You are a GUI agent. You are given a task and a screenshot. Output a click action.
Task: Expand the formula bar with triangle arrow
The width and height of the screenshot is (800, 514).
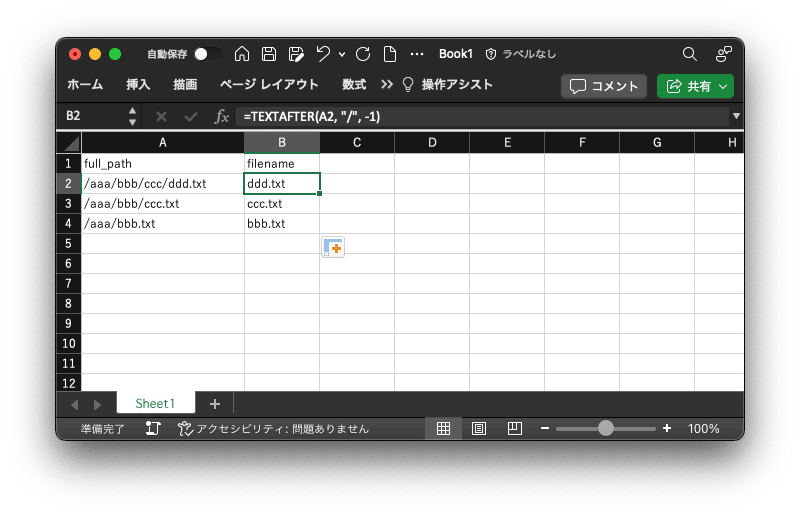[736, 116]
